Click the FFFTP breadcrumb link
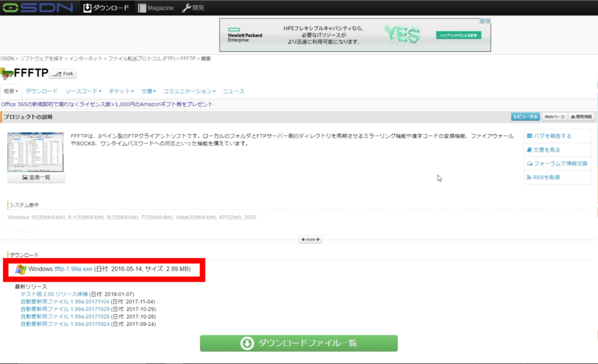This screenshot has width=598, height=364. [188, 59]
